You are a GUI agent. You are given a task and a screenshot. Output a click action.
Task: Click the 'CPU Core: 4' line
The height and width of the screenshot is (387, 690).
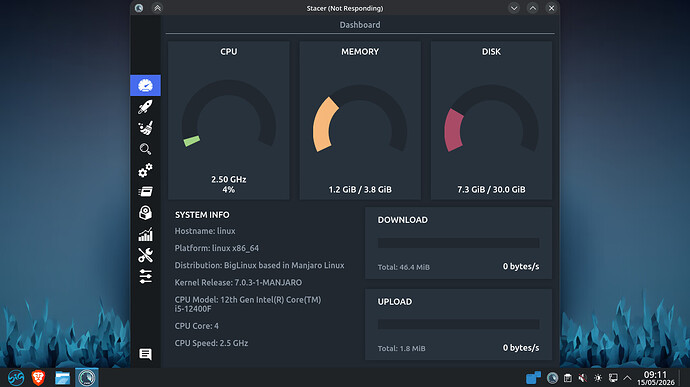(196, 326)
